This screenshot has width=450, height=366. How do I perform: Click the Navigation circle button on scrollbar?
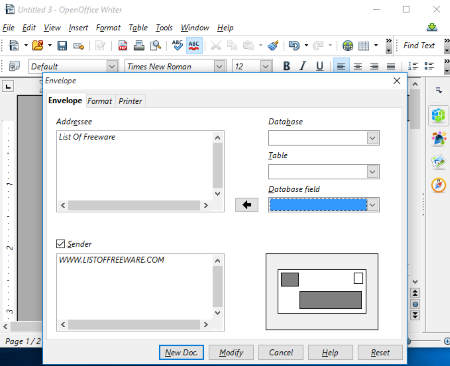(x=415, y=304)
